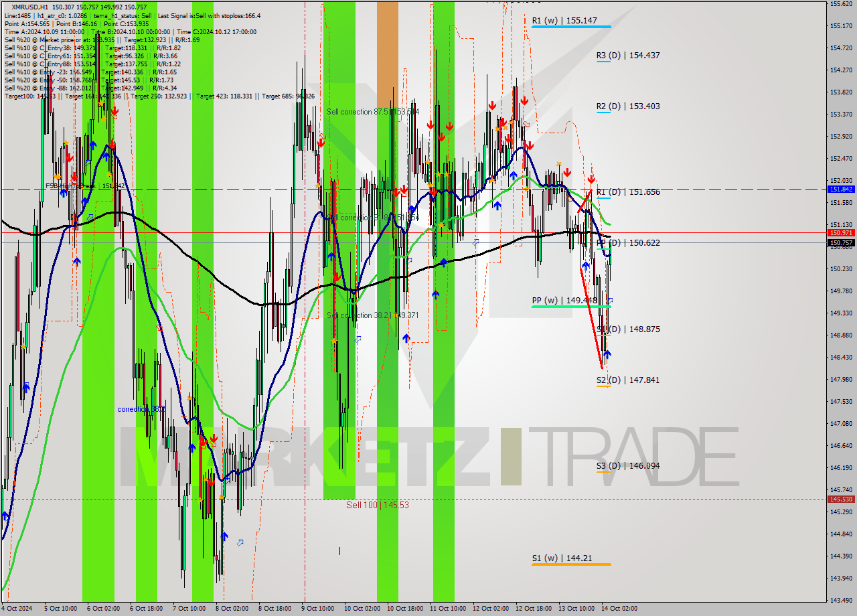This screenshot has height=616, width=857.
Task: Click the 143.490 price axis value
Action: [x=841, y=600]
